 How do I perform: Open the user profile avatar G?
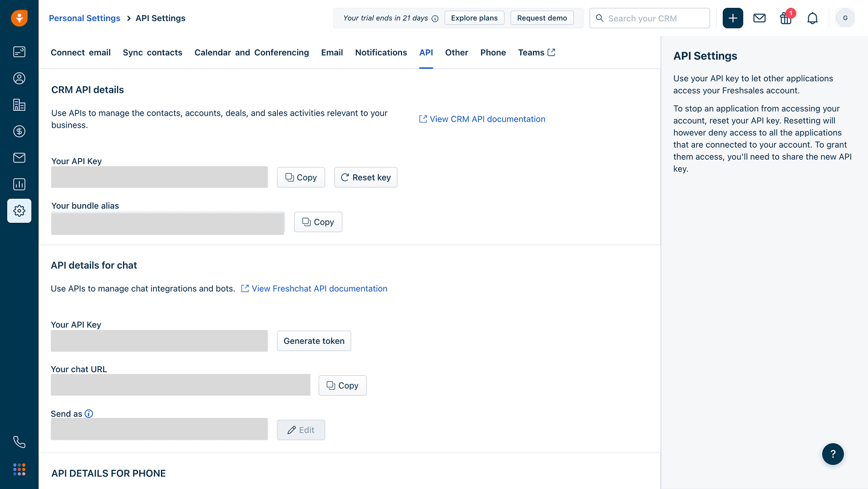845,18
